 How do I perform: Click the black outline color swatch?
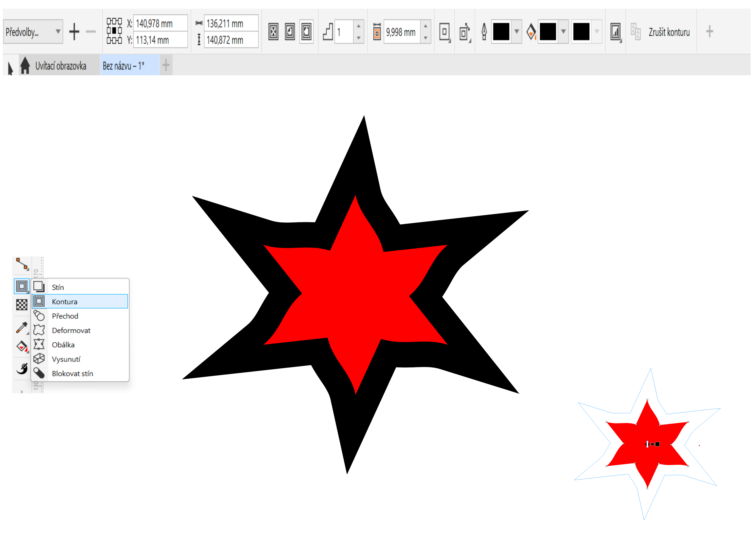(x=501, y=32)
